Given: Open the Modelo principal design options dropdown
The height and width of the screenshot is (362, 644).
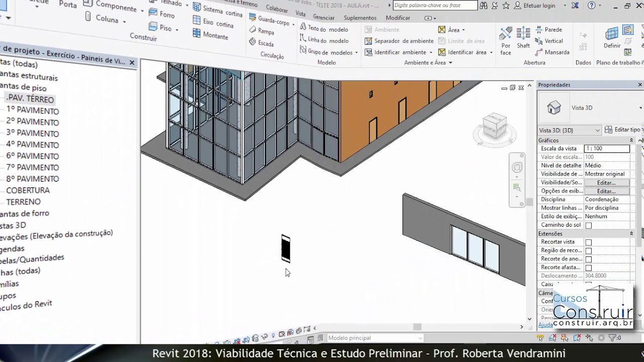Looking at the screenshot, I should (x=375, y=338).
